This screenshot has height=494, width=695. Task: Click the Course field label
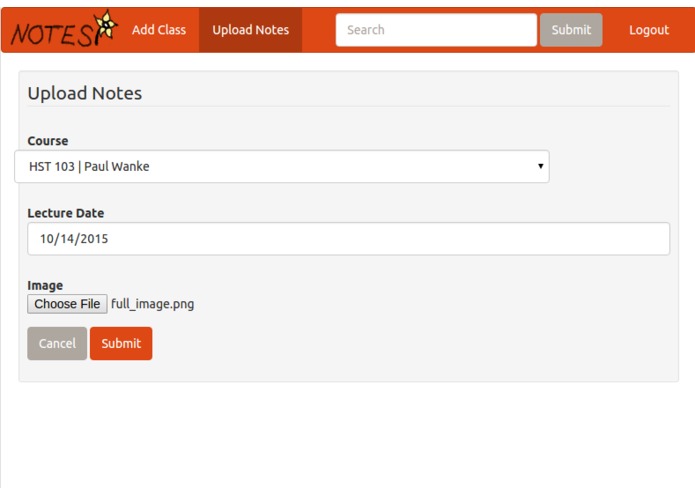click(x=48, y=141)
